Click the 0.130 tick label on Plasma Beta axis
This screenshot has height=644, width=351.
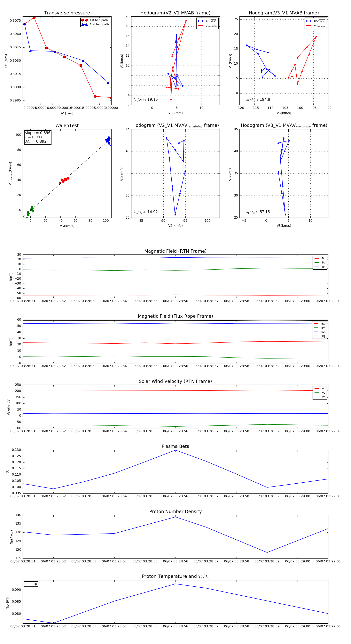17,450
